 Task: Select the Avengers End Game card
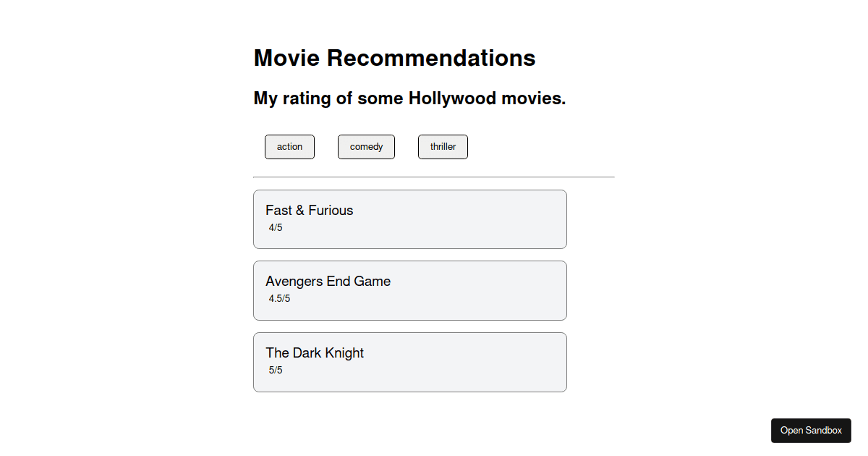(x=409, y=290)
